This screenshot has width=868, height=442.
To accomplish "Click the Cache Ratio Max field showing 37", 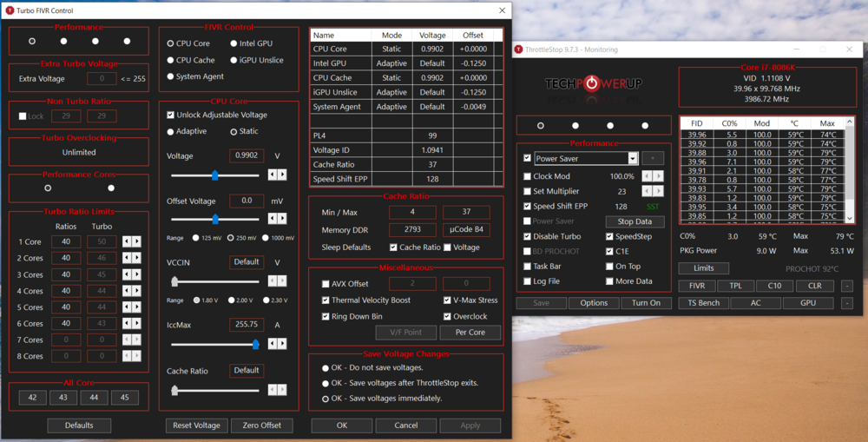I will pos(466,212).
